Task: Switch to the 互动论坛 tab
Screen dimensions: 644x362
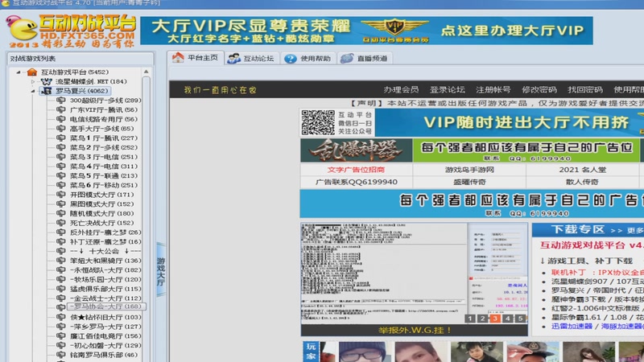Action: [x=251, y=58]
